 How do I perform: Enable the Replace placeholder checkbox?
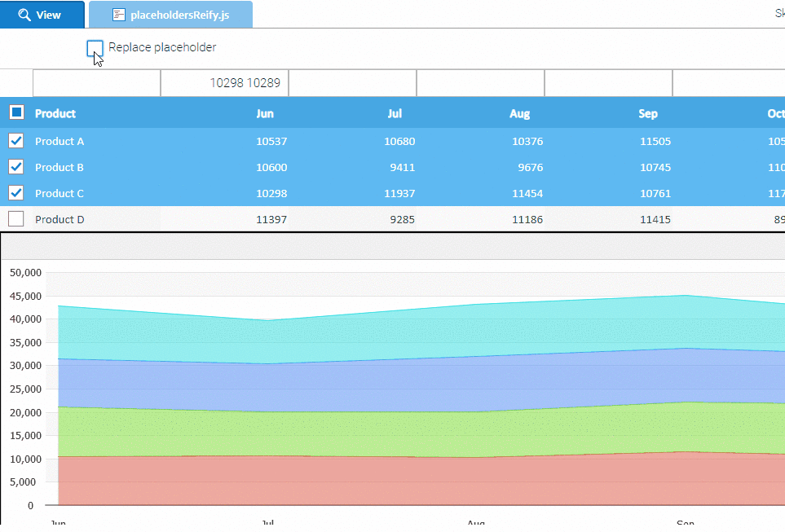(x=95, y=48)
